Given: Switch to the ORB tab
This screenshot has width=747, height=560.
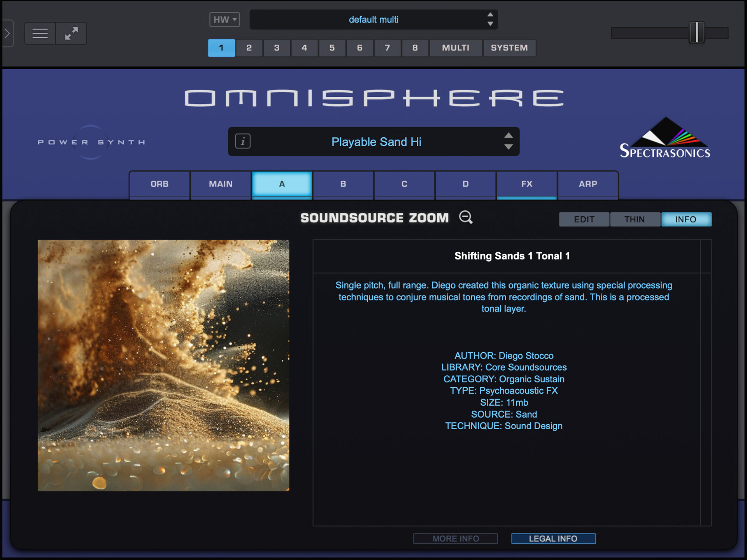Looking at the screenshot, I should [x=160, y=184].
